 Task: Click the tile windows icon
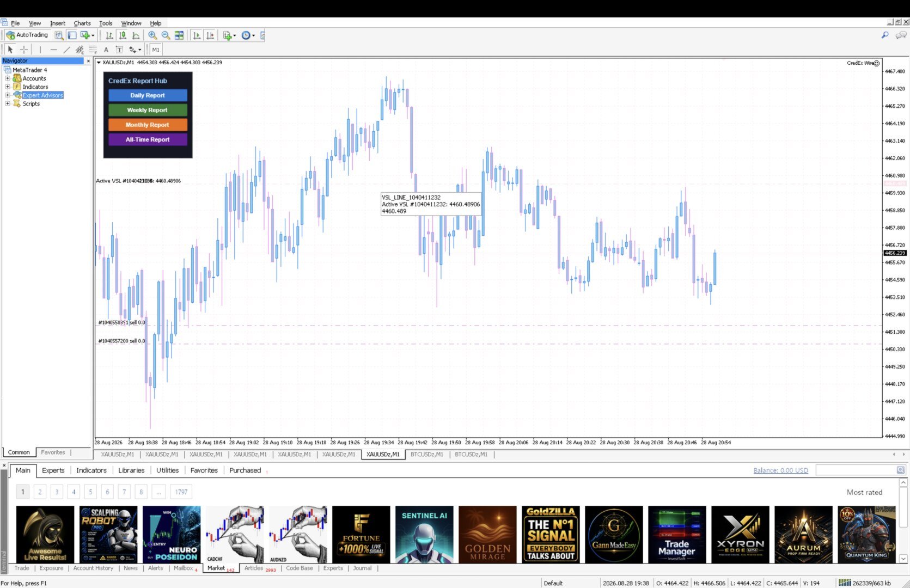click(179, 35)
